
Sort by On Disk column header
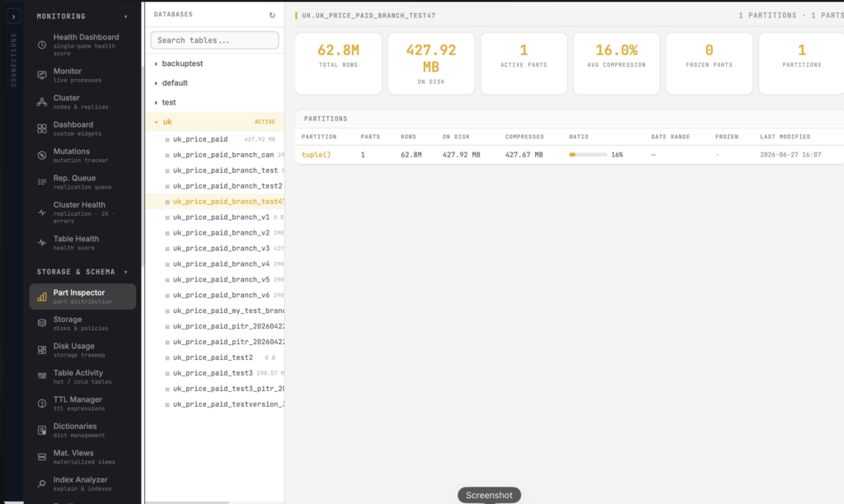456,137
